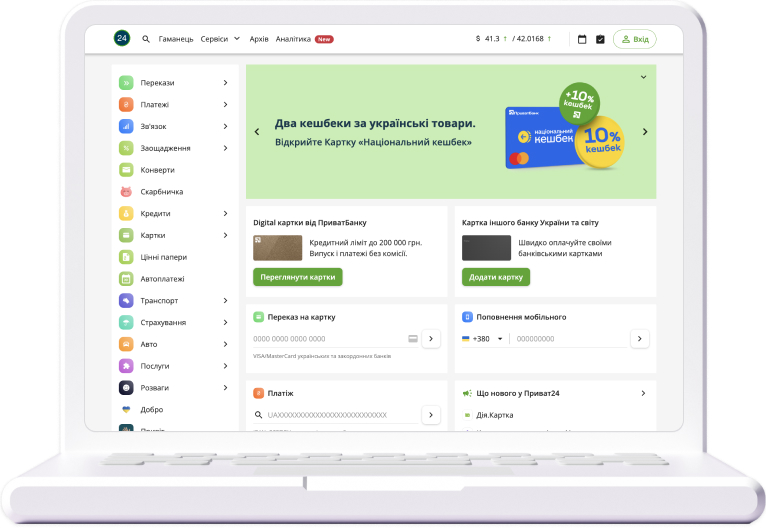766x528 pixels.
Task: Open search with the magnifier icon
Action: pyautogui.click(x=146, y=39)
